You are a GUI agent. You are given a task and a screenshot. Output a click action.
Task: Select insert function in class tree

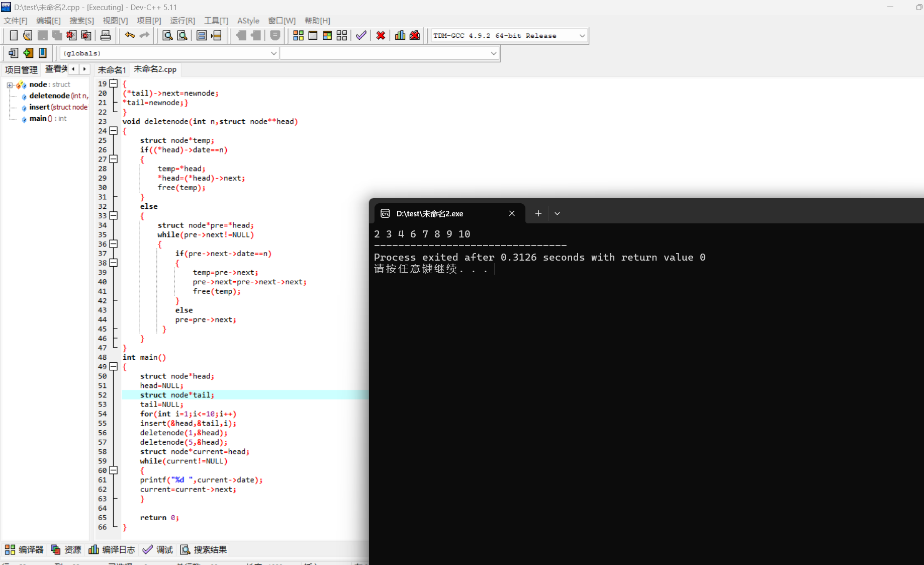point(55,107)
